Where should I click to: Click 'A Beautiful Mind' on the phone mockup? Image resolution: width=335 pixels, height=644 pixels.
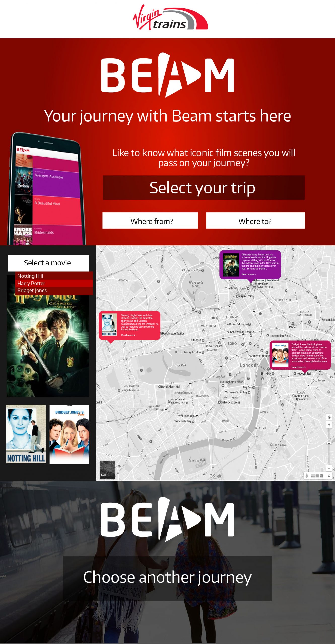(x=47, y=203)
